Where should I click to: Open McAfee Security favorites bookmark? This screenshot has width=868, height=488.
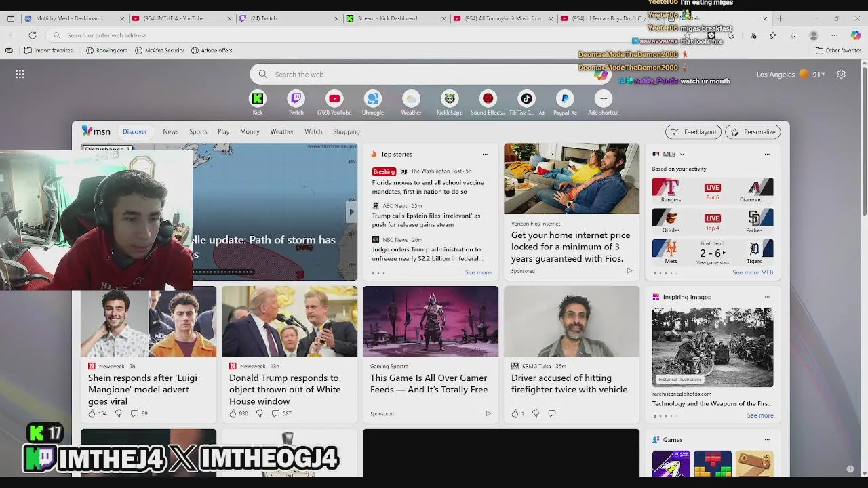[x=159, y=50]
